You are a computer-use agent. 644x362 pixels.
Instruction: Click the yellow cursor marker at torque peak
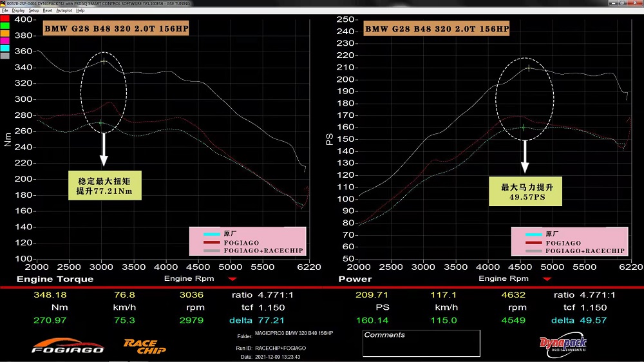point(104,61)
